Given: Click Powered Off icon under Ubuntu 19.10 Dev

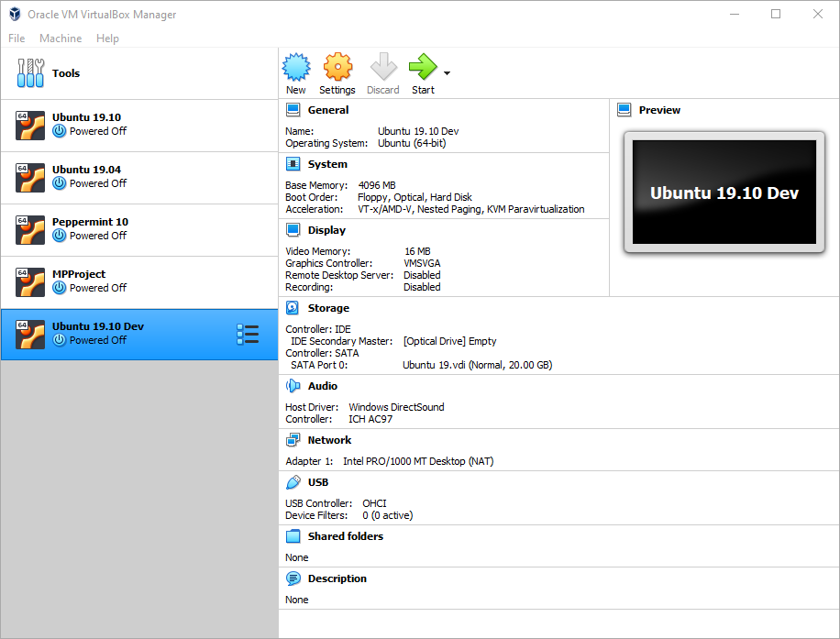Looking at the screenshot, I should click(x=60, y=340).
